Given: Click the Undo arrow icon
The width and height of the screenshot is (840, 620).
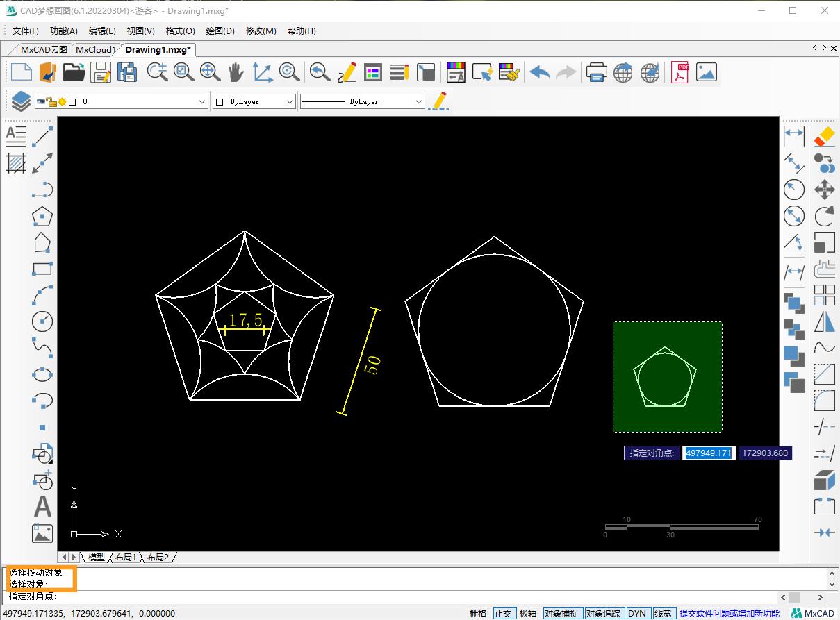Looking at the screenshot, I should pyautogui.click(x=539, y=72).
